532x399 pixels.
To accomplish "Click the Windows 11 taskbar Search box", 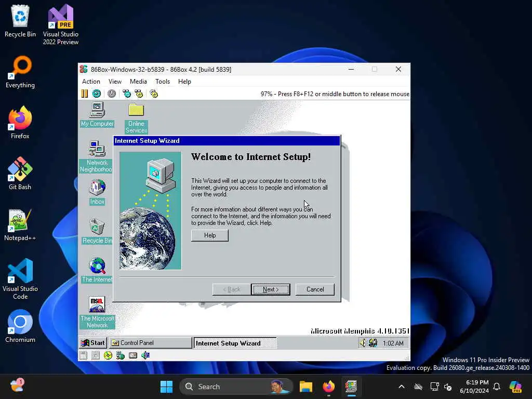I will coord(236,387).
